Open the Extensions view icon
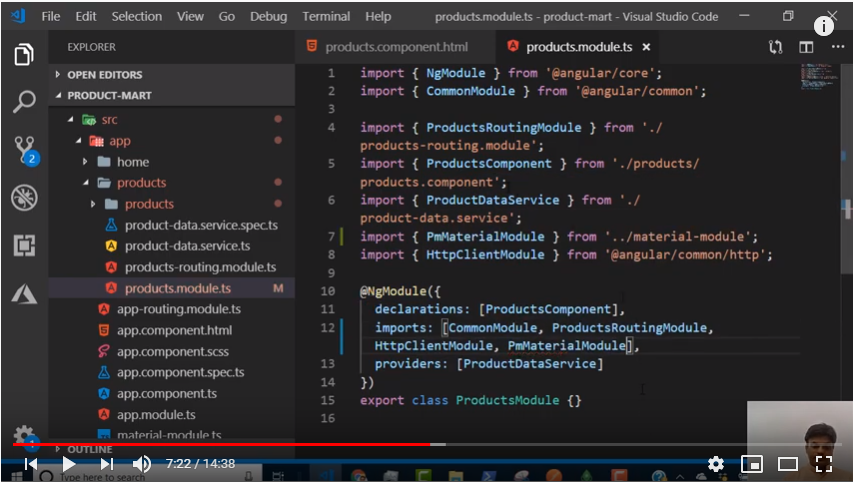The height and width of the screenshot is (482, 853). 24,245
